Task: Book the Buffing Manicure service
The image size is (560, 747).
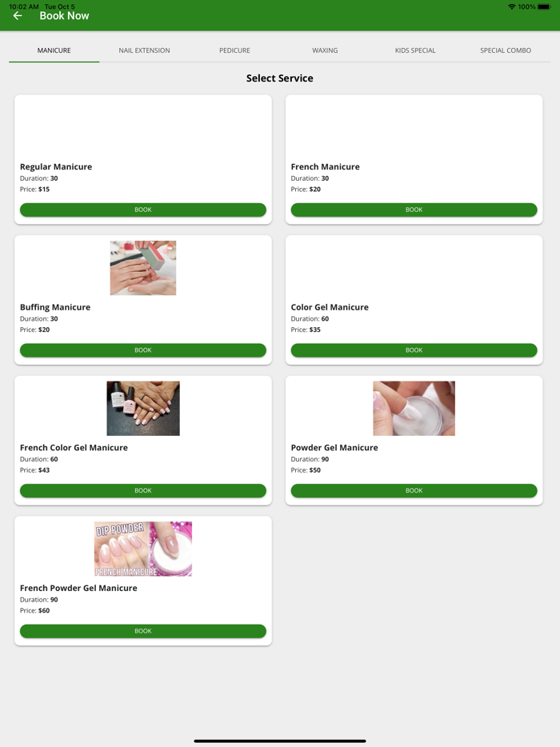Action: 143,350
